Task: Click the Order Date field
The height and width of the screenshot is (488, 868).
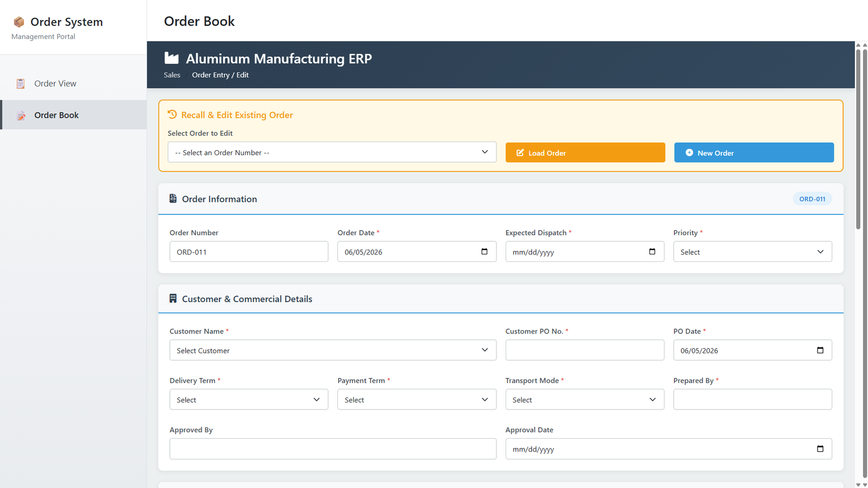Action: (x=417, y=252)
